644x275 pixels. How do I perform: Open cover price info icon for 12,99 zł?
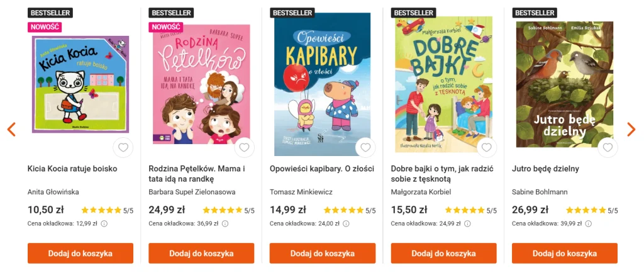click(104, 224)
